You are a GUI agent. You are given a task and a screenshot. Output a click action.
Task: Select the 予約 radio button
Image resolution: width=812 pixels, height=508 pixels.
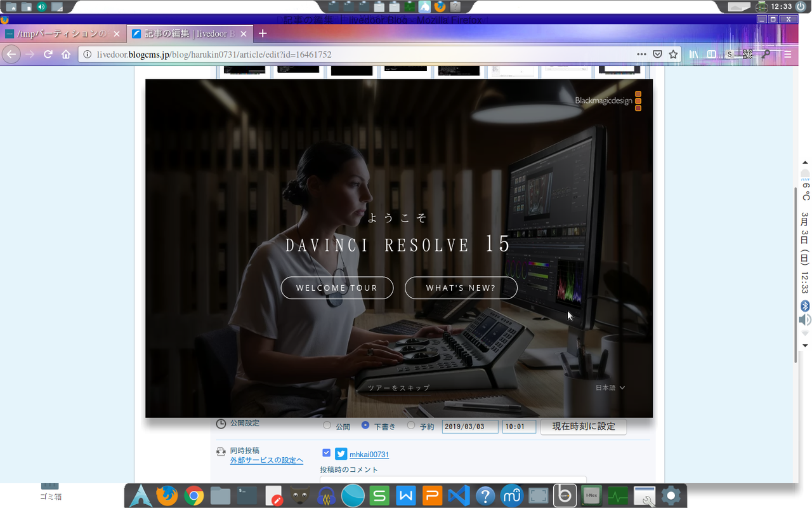[x=411, y=425]
